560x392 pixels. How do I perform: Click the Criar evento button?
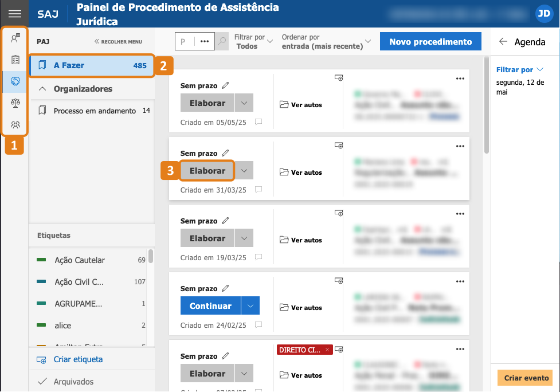click(526, 378)
